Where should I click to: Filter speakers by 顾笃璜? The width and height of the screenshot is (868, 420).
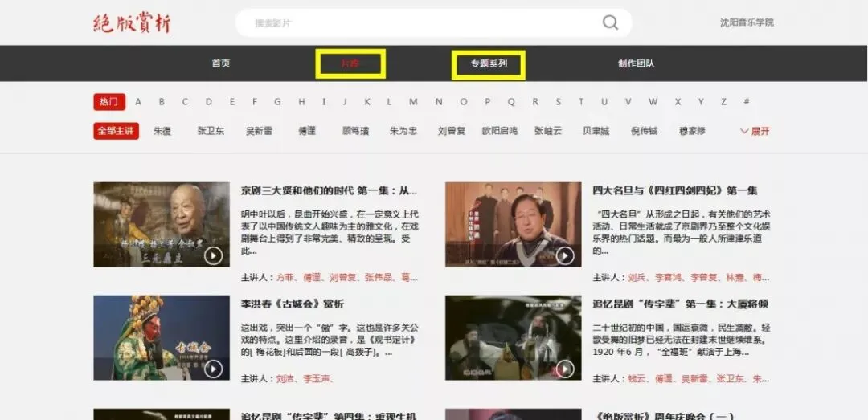(x=355, y=131)
